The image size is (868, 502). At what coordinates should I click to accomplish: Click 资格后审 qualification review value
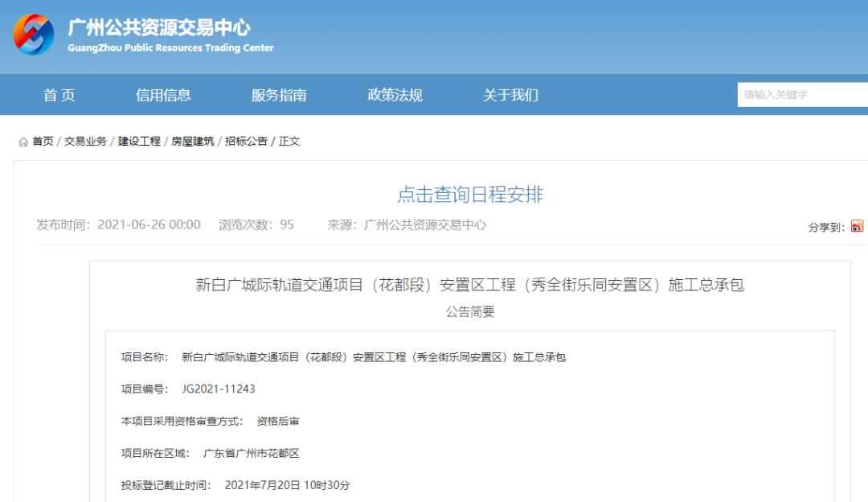pyautogui.click(x=278, y=421)
